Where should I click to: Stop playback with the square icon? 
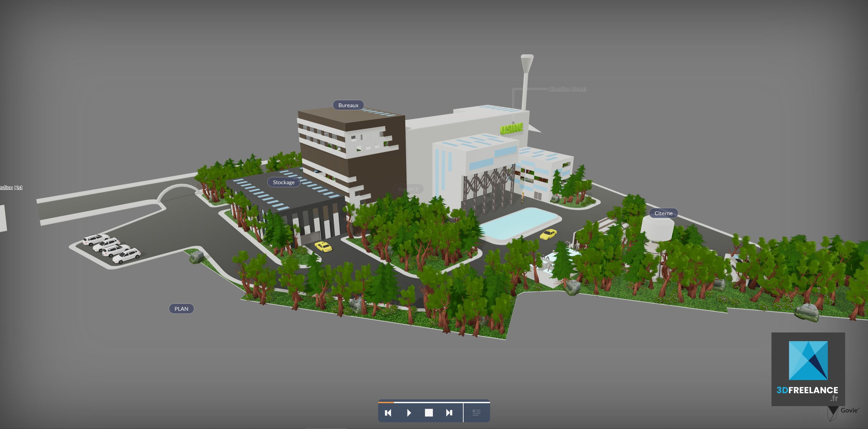429,413
